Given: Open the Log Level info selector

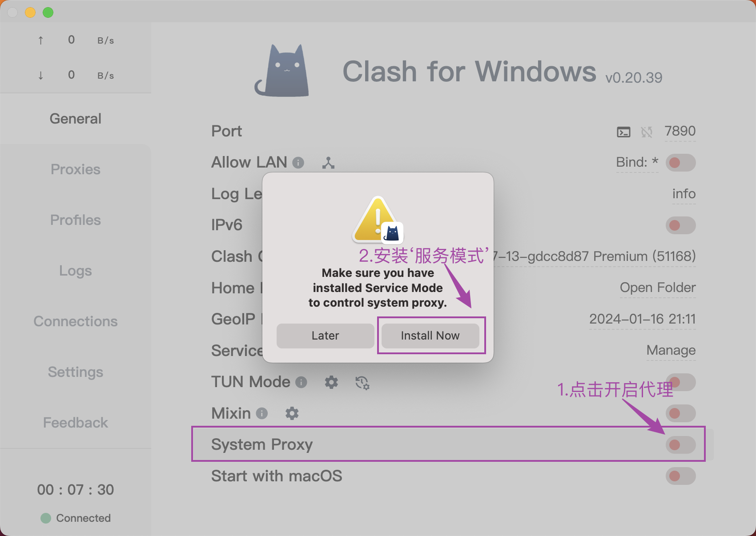Looking at the screenshot, I should pyautogui.click(x=684, y=194).
